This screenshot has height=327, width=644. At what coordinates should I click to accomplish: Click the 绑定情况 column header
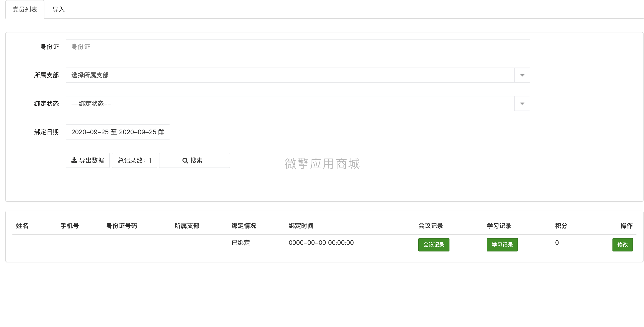(244, 226)
